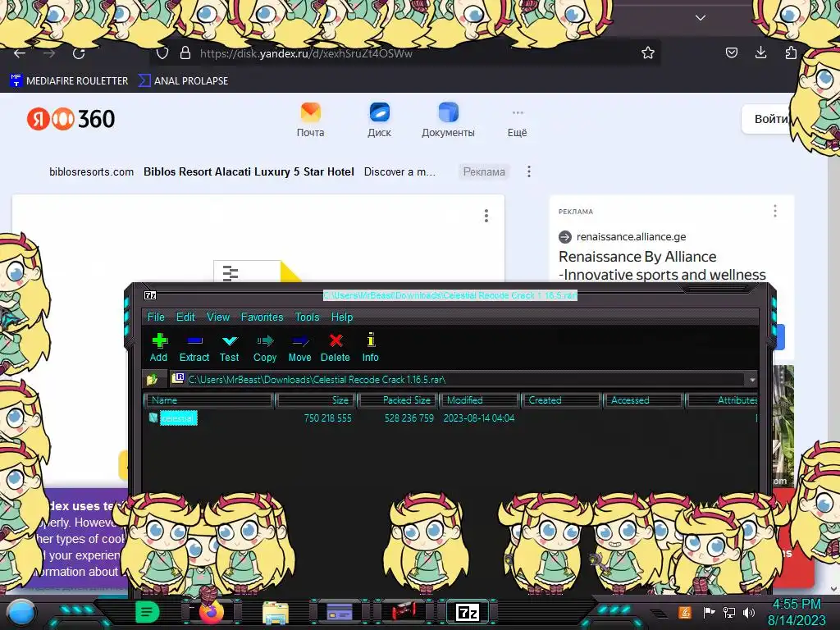
Task: Open the Info dialog in 7-Zip
Action: [x=370, y=347]
